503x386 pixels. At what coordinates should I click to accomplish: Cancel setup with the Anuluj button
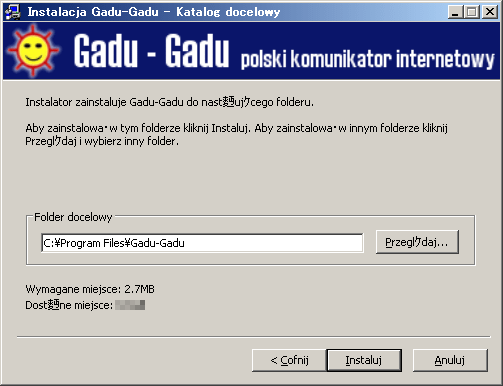pyautogui.click(x=450, y=360)
